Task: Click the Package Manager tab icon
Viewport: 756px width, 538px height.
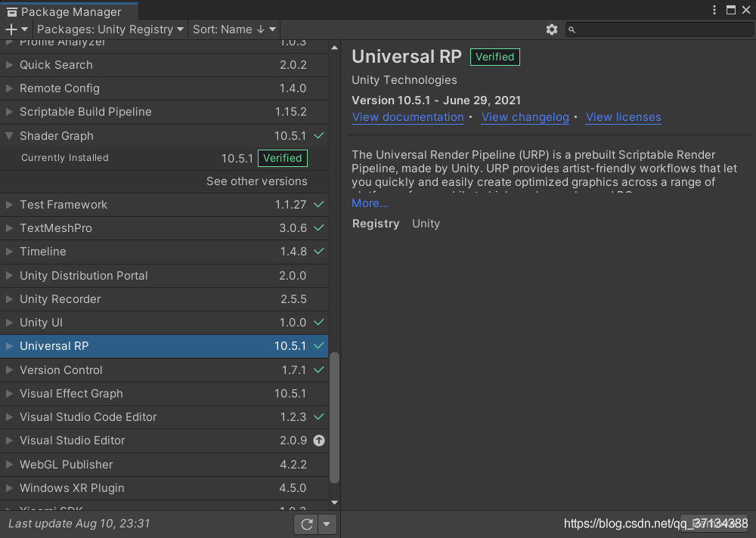Action: 11,12
